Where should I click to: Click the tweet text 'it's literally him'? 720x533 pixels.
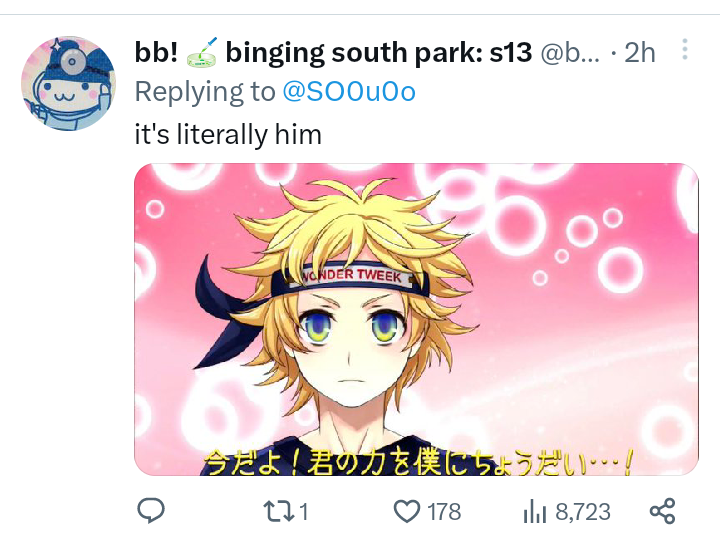228,134
